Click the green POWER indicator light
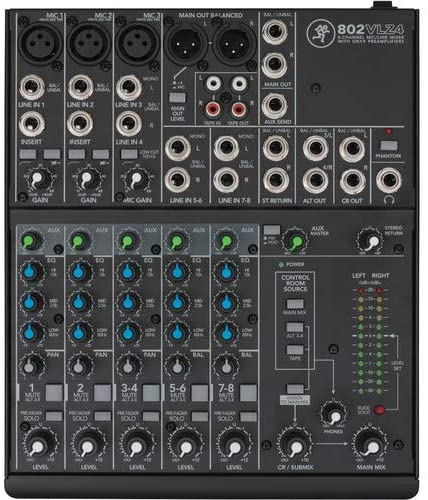Screen dimensions: 428x500 [x=281, y=264]
